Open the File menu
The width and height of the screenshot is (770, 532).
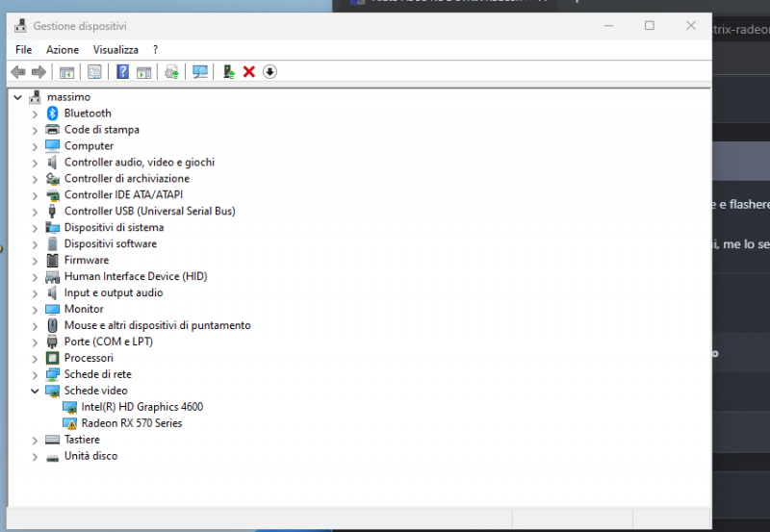[x=23, y=50]
